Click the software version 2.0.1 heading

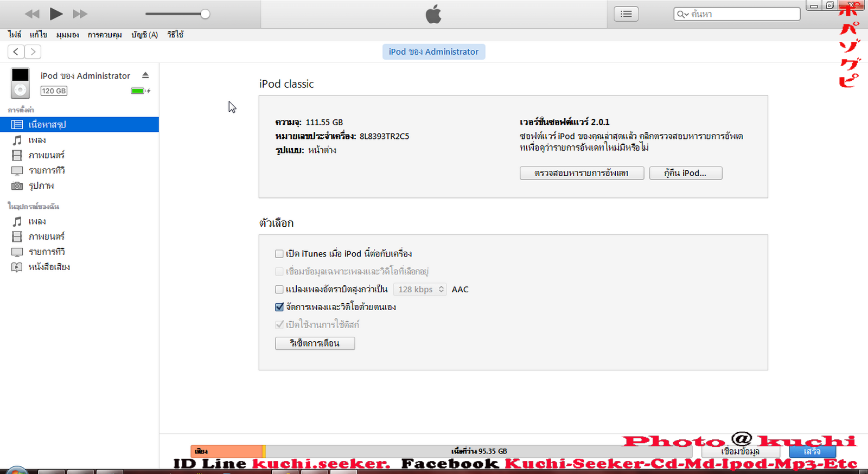click(565, 122)
